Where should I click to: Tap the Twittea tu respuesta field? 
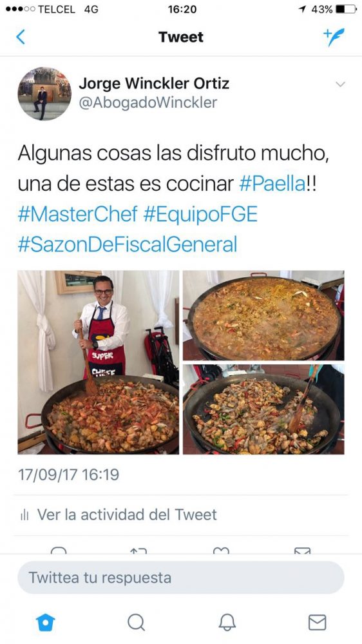[180, 578]
